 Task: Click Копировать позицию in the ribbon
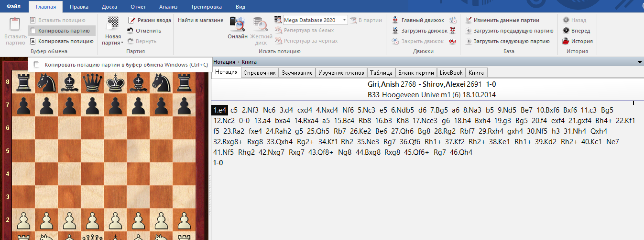point(61,41)
